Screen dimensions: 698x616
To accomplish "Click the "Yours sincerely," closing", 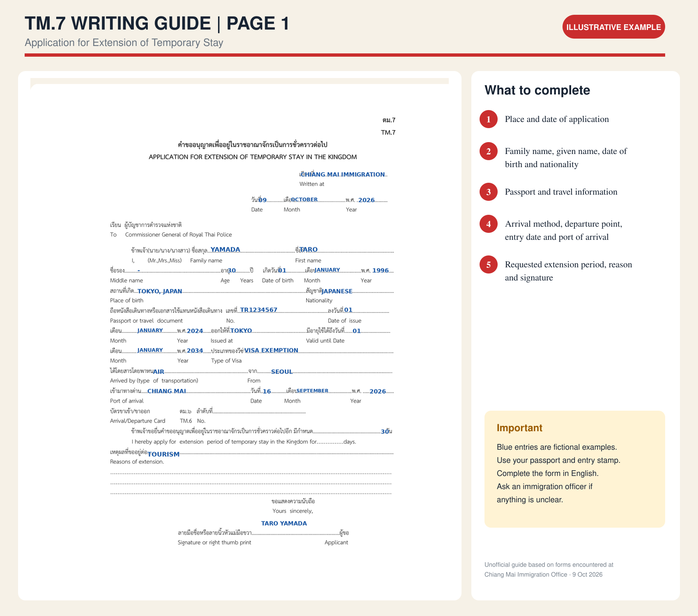I will point(293,511).
